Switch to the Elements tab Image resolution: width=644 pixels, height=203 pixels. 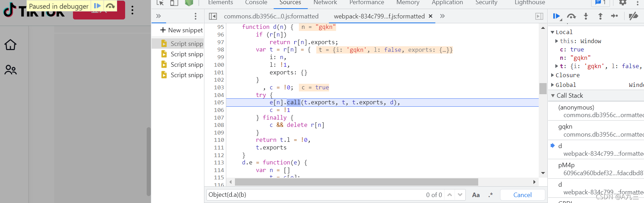220,3
